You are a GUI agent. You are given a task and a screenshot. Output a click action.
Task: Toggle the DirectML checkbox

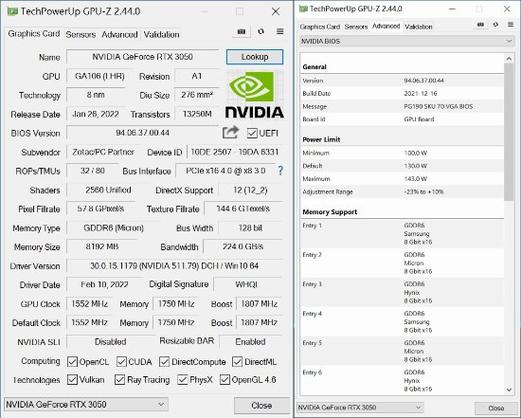237,362
